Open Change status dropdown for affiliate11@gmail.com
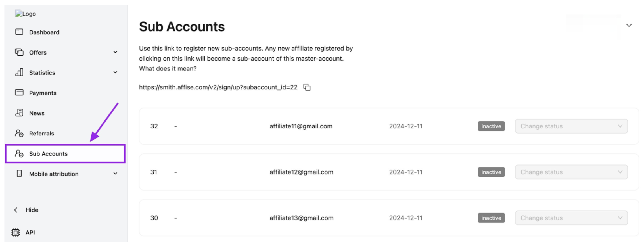 (x=571, y=126)
